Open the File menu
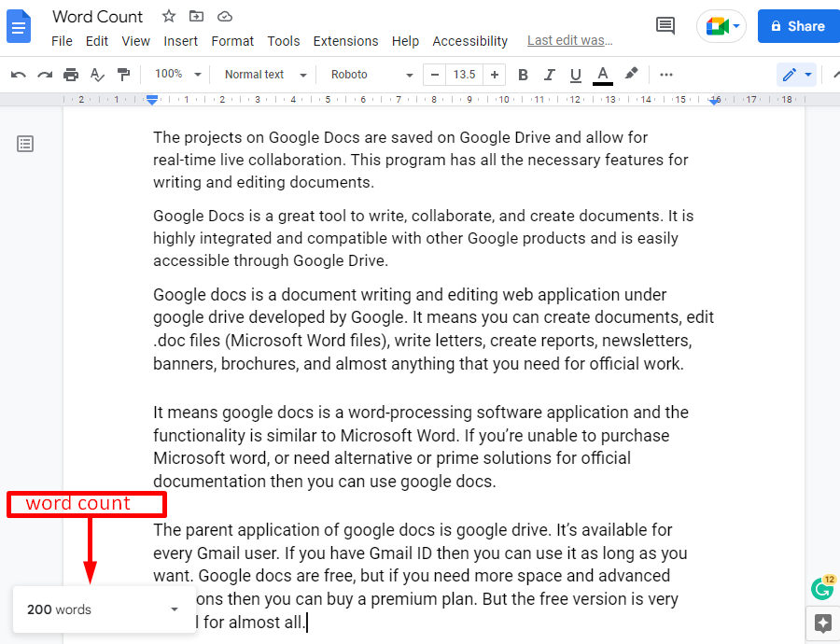840x644 pixels. (63, 41)
